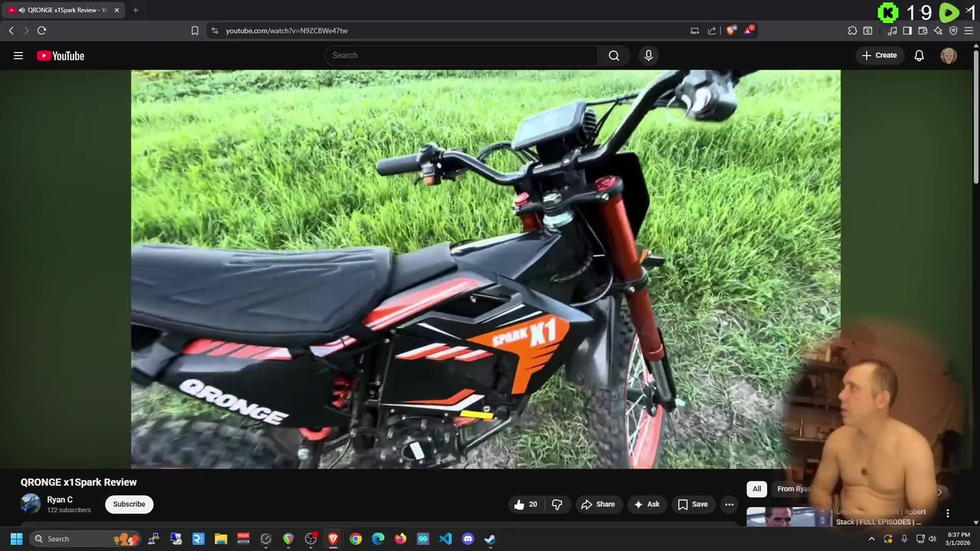Image resolution: width=980 pixels, height=551 pixels.
Task: Open browser main hamburger menu
Action: [969, 31]
